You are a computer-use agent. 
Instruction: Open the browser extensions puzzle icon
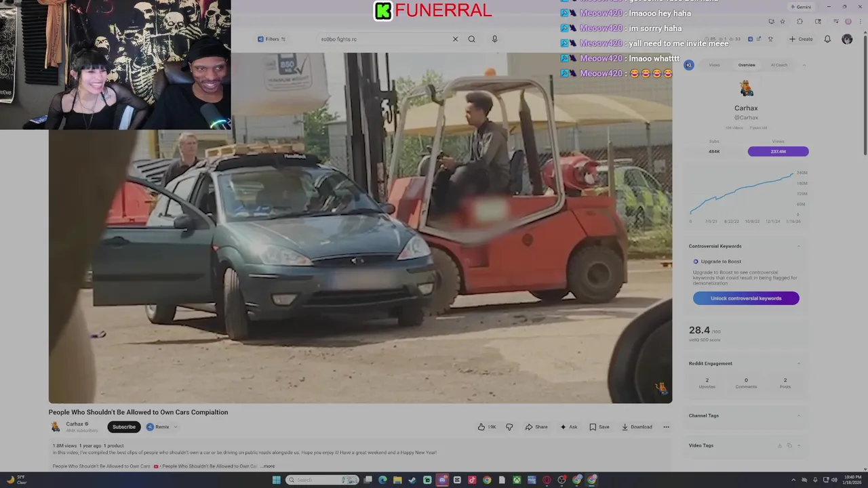tap(800, 22)
